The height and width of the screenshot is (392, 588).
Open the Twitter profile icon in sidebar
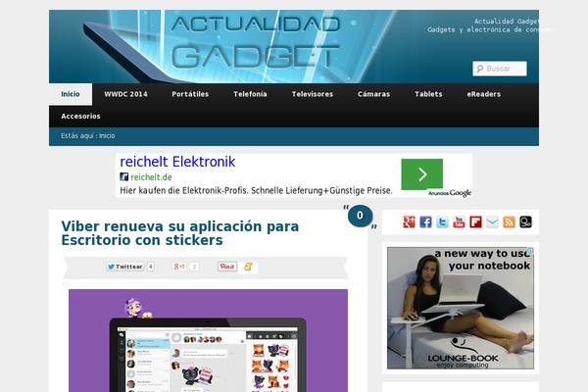click(x=442, y=222)
